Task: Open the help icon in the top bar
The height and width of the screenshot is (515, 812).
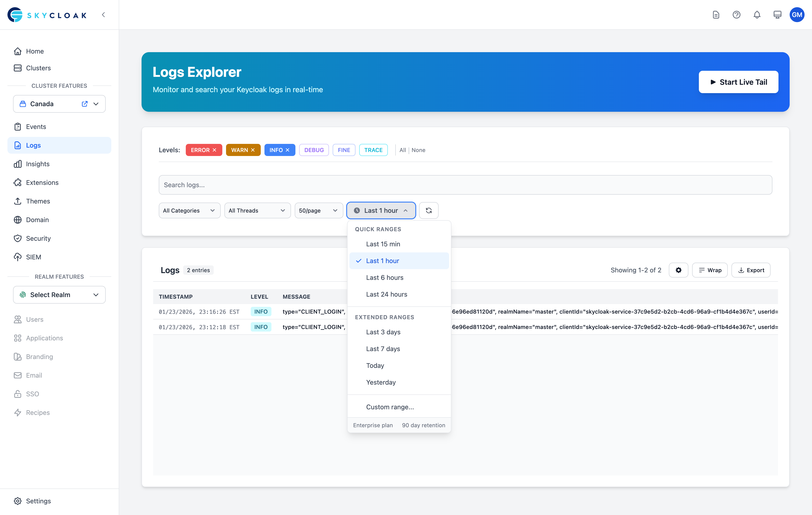Action: point(737,14)
